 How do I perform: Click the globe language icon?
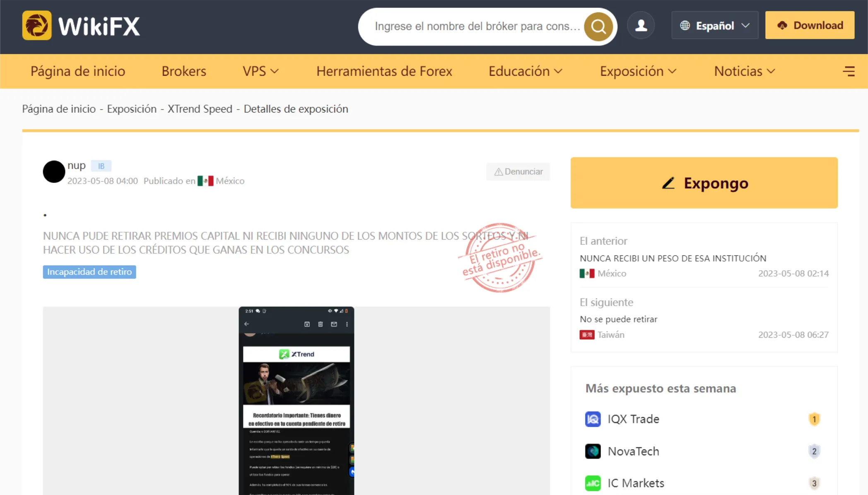tap(685, 26)
